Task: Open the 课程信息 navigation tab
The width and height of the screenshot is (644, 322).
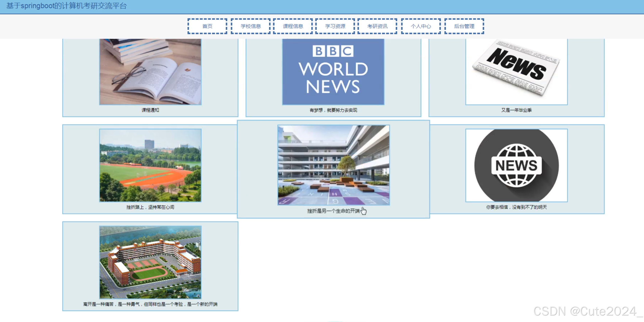Action: point(293,26)
